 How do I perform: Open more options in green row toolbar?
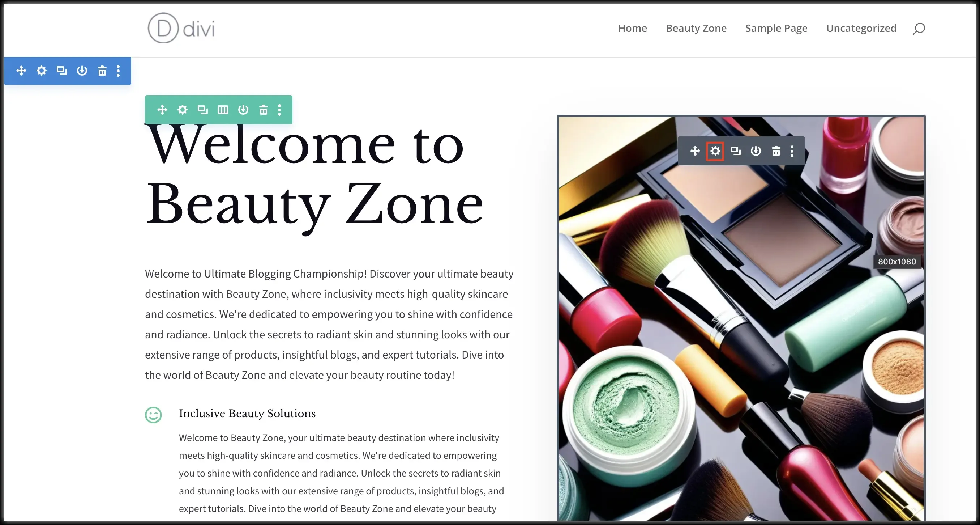coord(280,110)
